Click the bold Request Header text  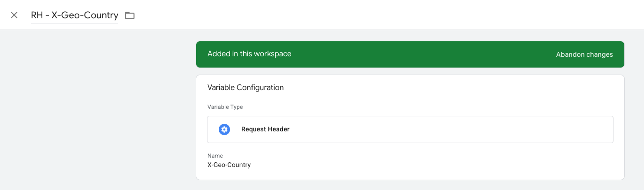[265, 129]
